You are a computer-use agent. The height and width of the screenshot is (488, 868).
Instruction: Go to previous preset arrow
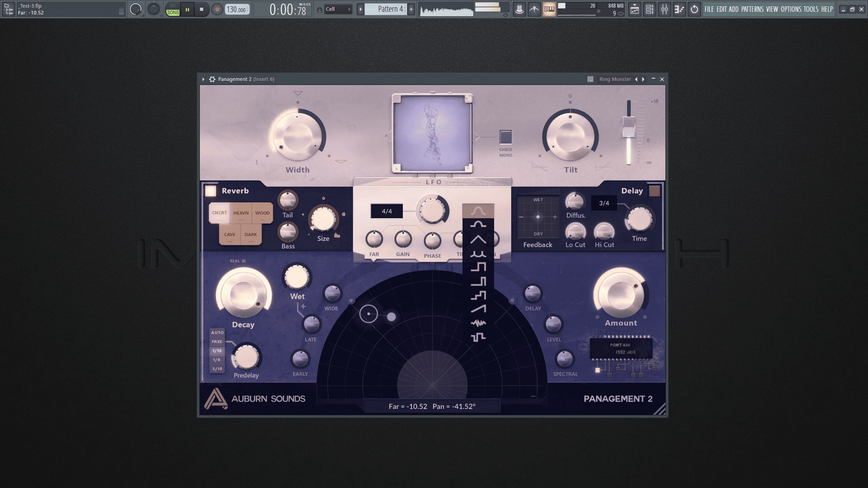point(636,79)
